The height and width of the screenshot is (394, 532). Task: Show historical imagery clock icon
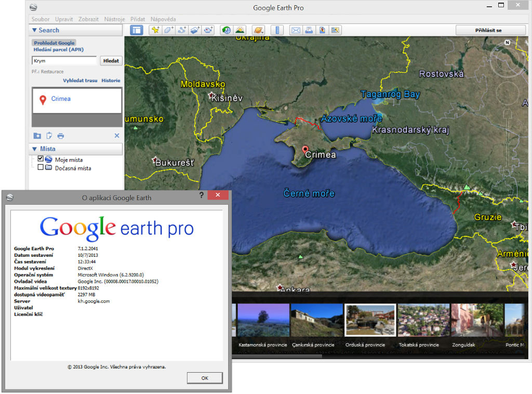tap(227, 30)
